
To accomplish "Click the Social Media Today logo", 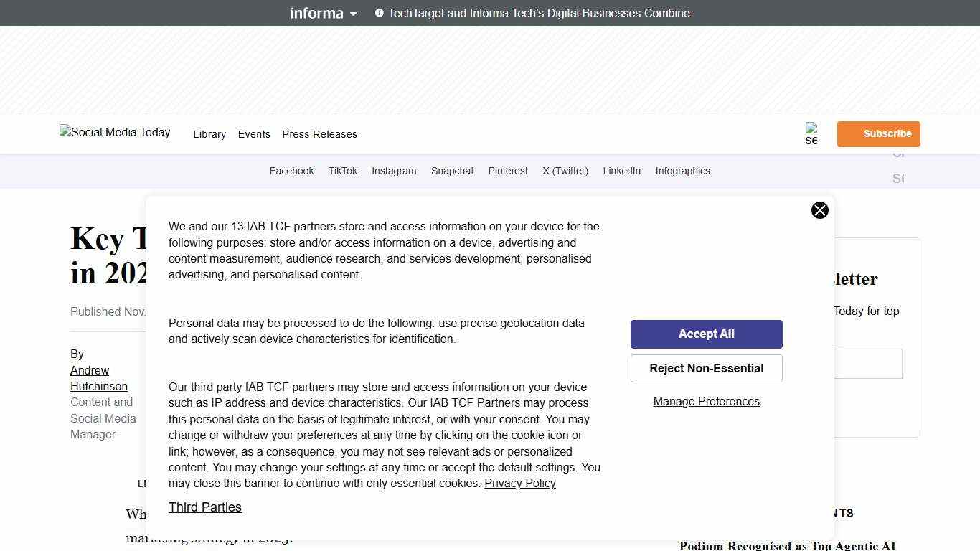I will 115,133.
